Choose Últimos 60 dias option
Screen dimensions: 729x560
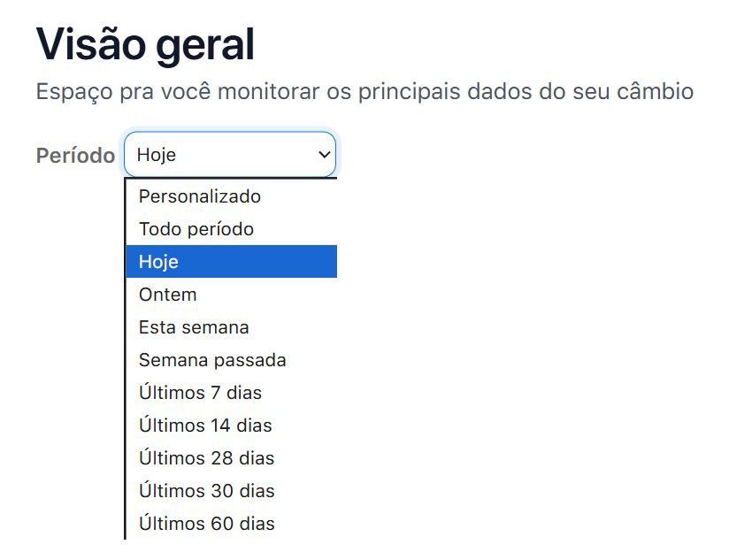pos(206,524)
